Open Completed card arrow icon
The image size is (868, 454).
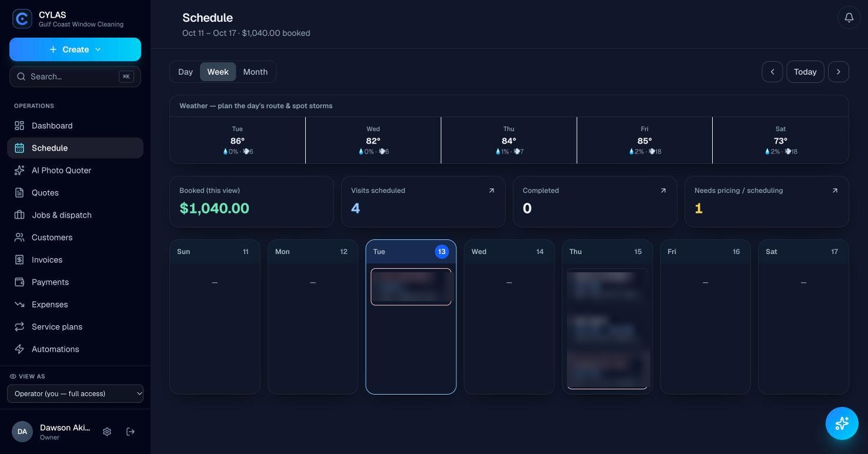click(663, 191)
